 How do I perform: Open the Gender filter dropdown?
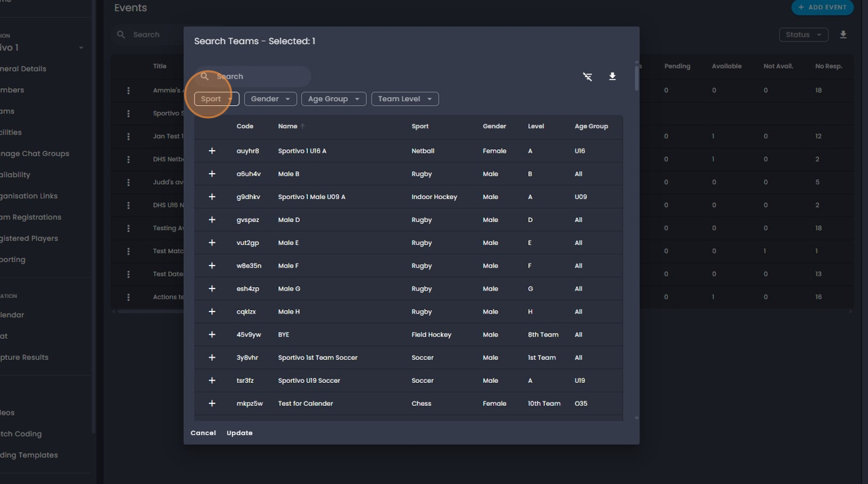(271, 99)
